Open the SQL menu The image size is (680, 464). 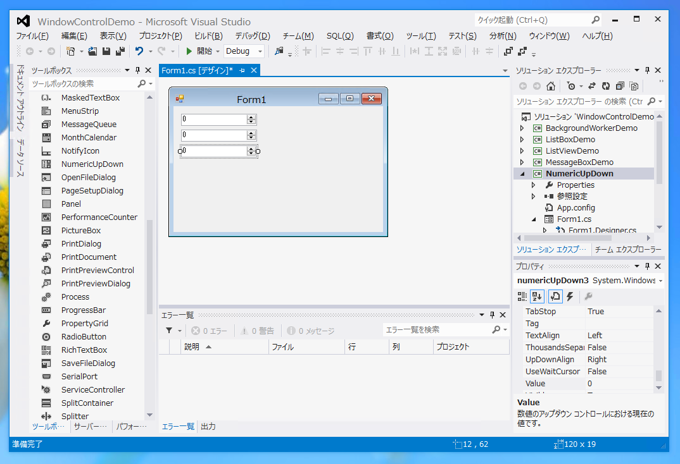coord(340,36)
